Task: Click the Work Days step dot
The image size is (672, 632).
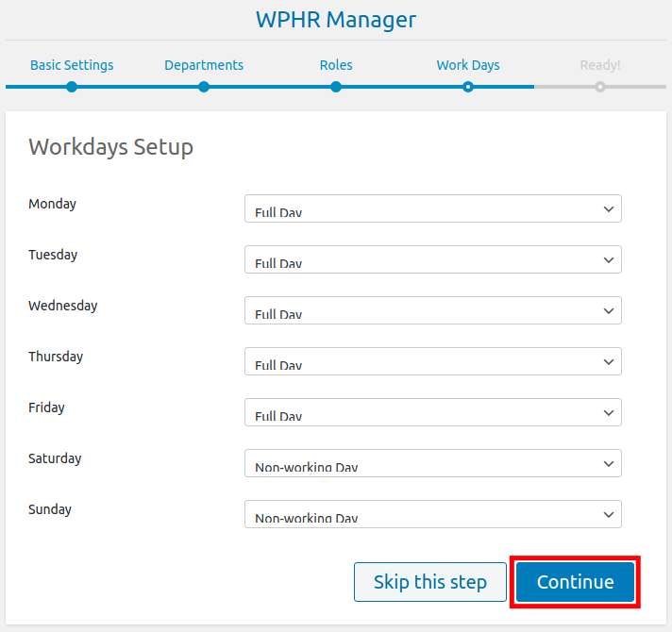Action: click(x=468, y=87)
